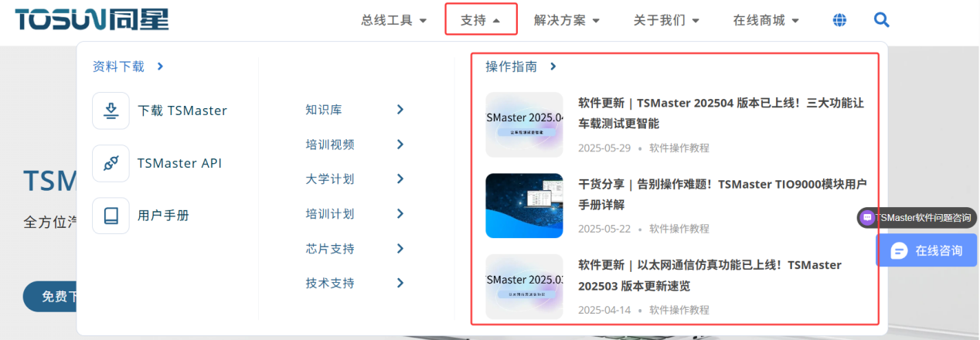Open 培训计划 menu entry
The image size is (980, 340).
click(x=330, y=214)
